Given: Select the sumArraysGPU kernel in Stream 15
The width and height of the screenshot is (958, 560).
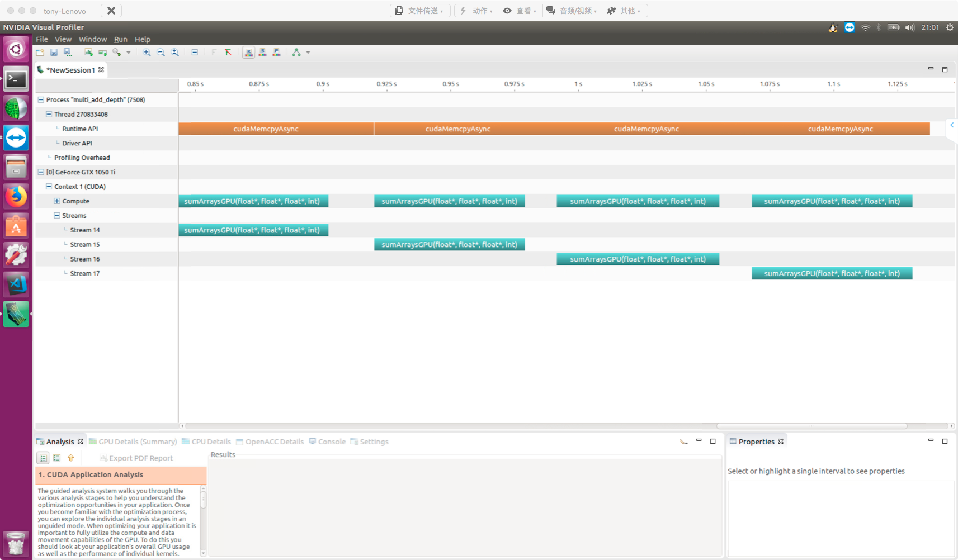Looking at the screenshot, I should (x=449, y=245).
